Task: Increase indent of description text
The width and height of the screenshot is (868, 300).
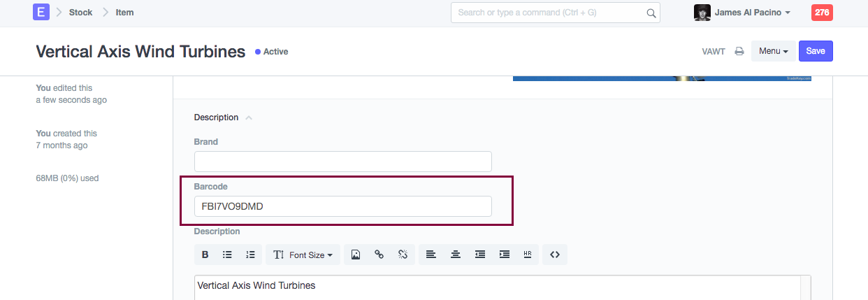Action: point(504,255)
